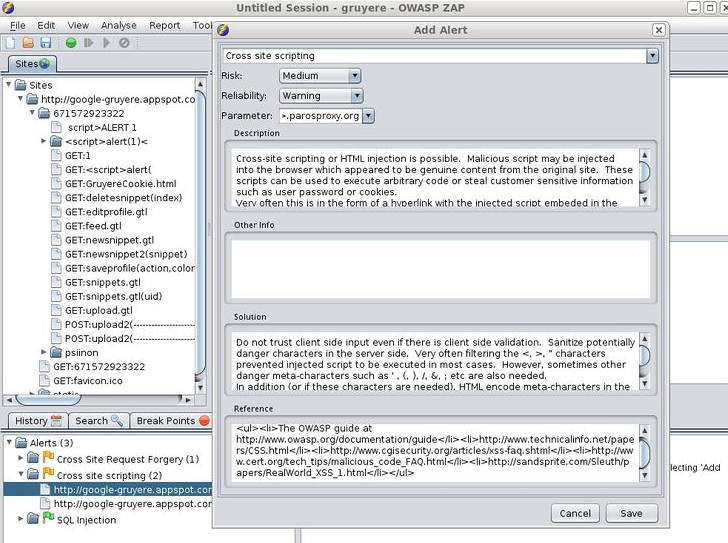Image resolution: width=728 pixels, height=543 pixels.
Task: Click the psiinon folder icon
Action: pos(56,352)
